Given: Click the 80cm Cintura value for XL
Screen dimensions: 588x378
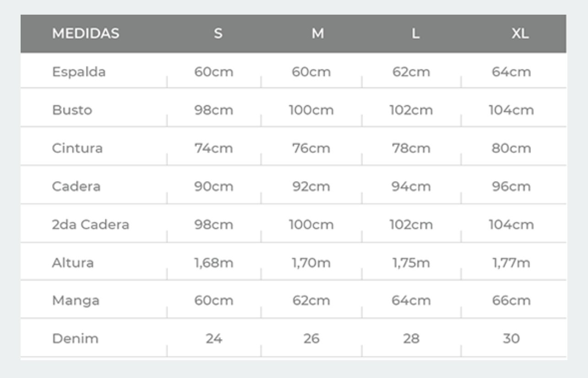Looking at the screenshot, I should click(x=511, y=148).
